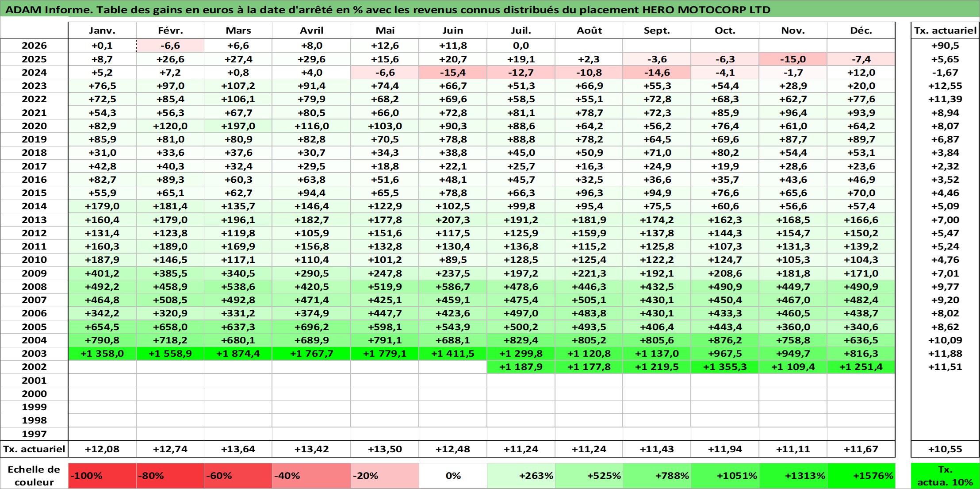980x489 pixels.
Task: Select the +967,5 cell for October 2003
Action: pyautogui.click(x=725, y=354)
